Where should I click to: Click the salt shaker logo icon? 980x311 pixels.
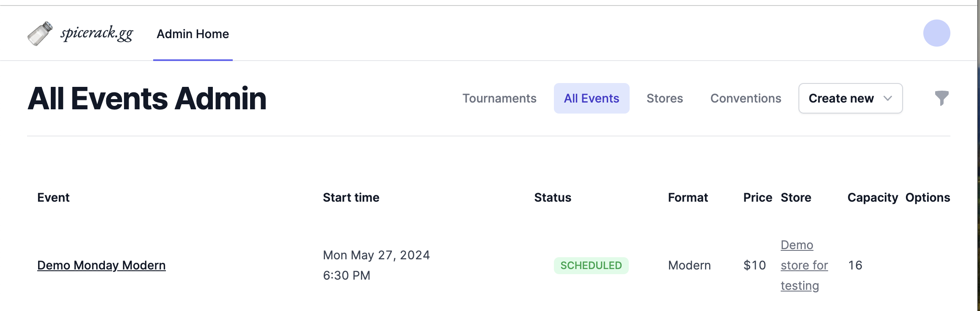coord(40,33)
